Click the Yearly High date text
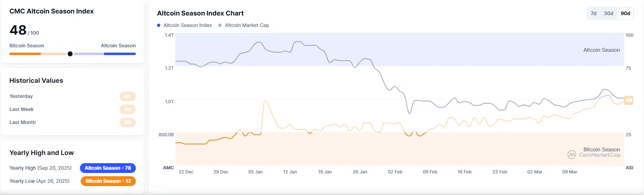The width and height of the screenshot is (644, 195). click(x=54, y=168)
